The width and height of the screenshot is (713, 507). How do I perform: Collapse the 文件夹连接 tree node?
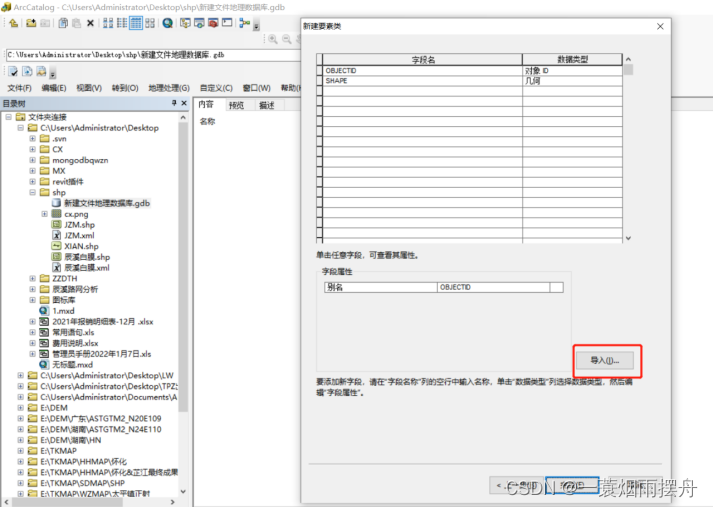[x=9, y=117]
